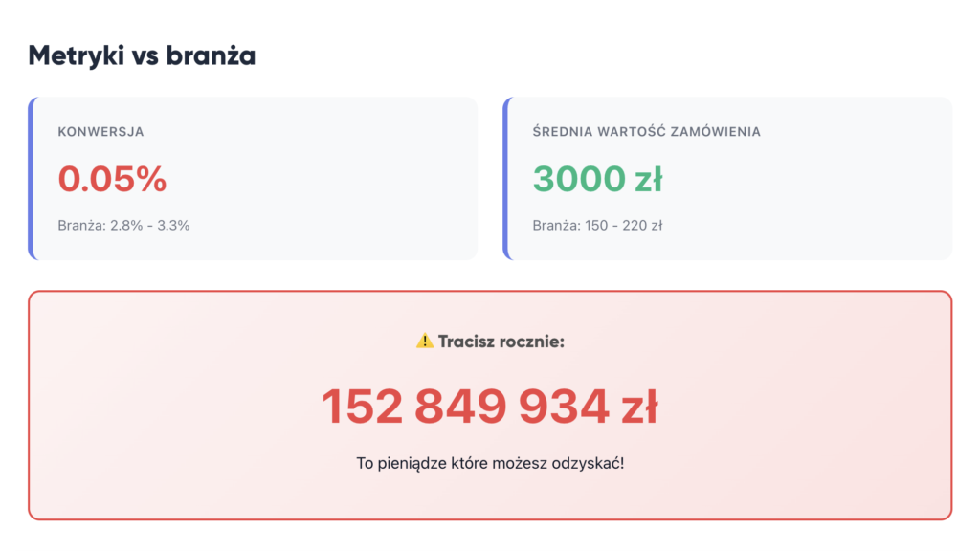Click the yellow warning triangle icon

point(424,342)
